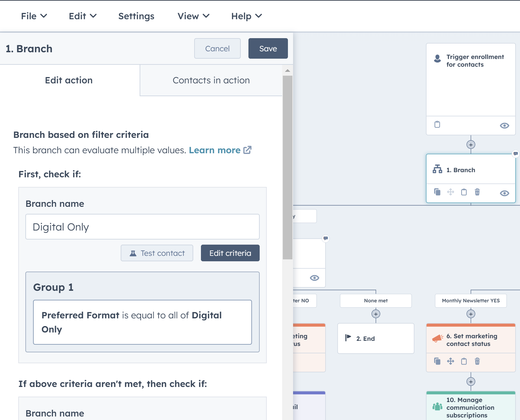The image size is (520, 420).
Task: Click the clone icon on the 1. Branch card
Action: pos(437,192)
